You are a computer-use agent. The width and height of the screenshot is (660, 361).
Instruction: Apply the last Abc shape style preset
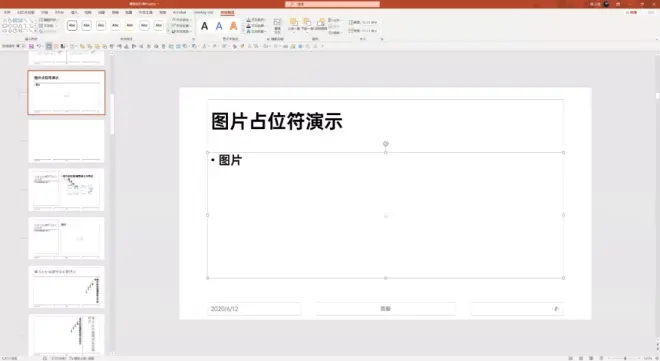(159, 26)
